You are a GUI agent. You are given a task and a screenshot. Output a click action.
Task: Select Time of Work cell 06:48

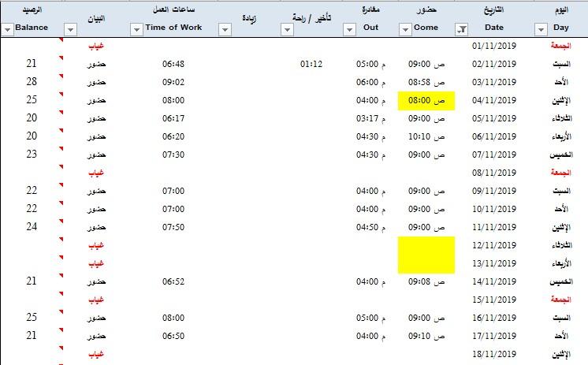(173, 64)
